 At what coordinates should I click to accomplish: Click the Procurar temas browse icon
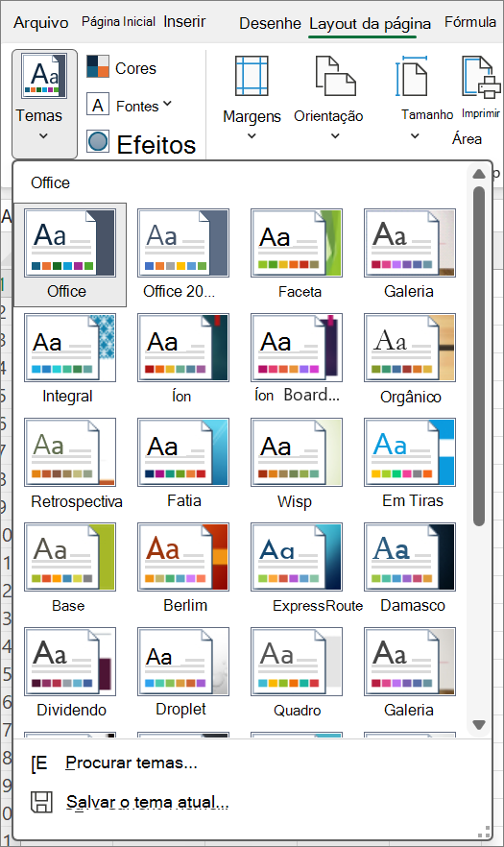click(x=39, y=763)
